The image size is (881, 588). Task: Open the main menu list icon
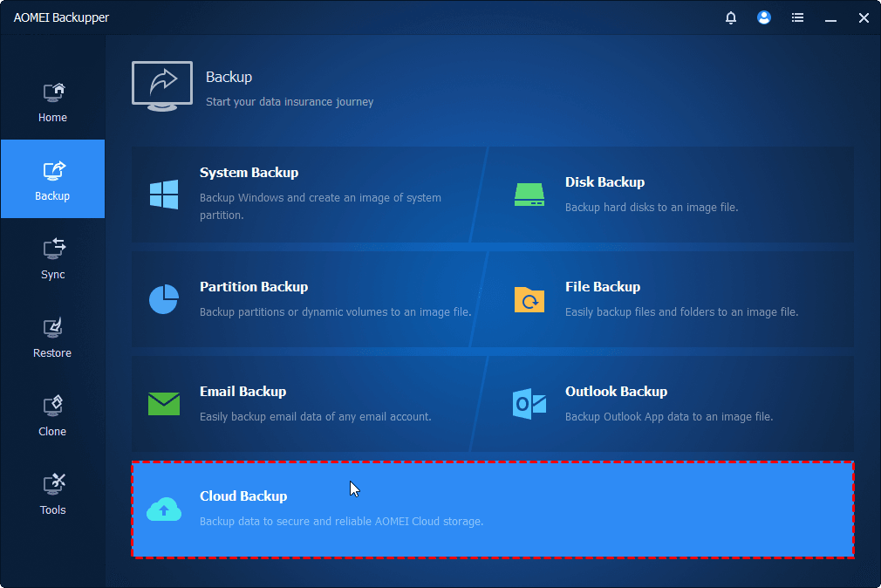tap(797, 17)
